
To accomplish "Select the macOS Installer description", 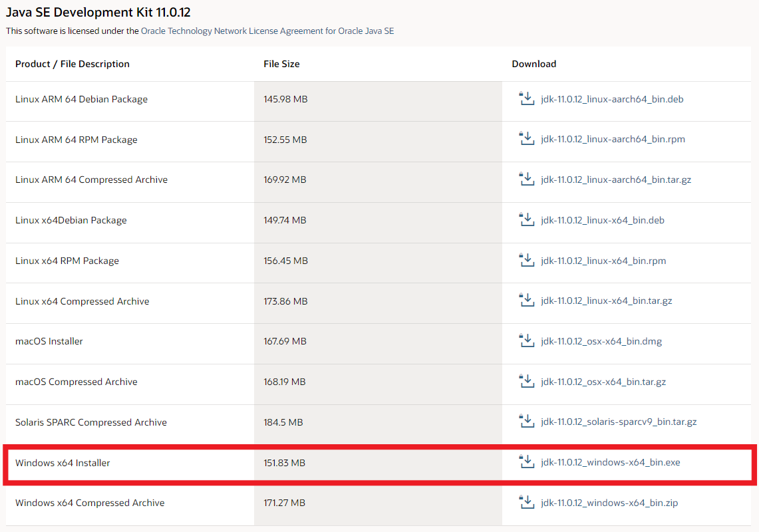I will (x=49, y=341).
